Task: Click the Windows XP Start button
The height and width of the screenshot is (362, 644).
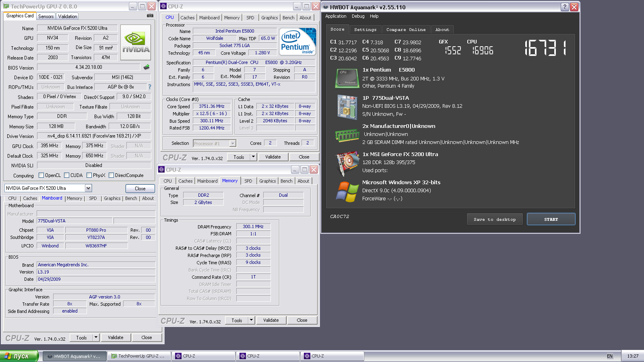Action: pyautogui.click(x=19, y=356)
